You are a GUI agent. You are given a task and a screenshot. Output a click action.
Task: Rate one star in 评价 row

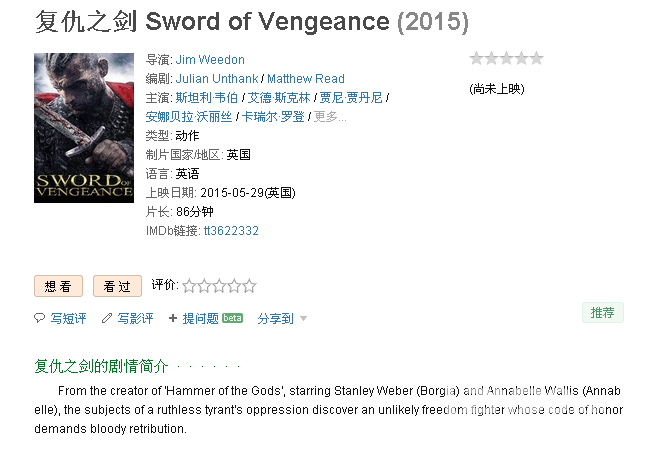(189, 286)
